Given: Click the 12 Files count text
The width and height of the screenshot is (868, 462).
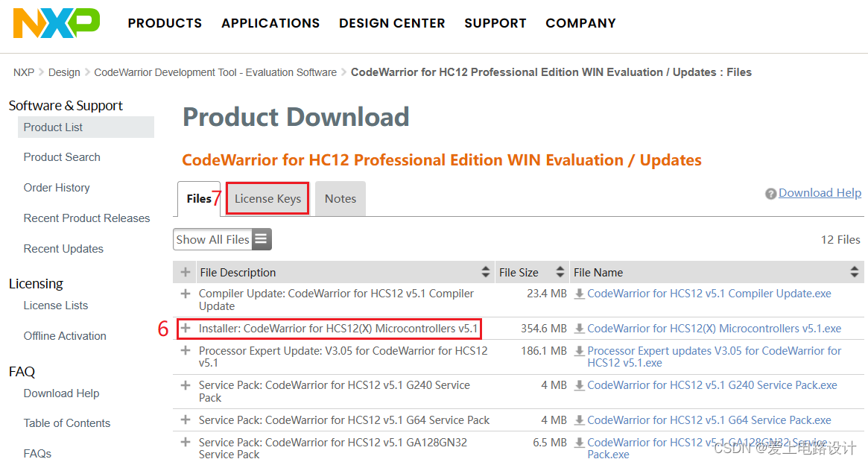Looking at the screenshot, I should [x=840, y=239].
